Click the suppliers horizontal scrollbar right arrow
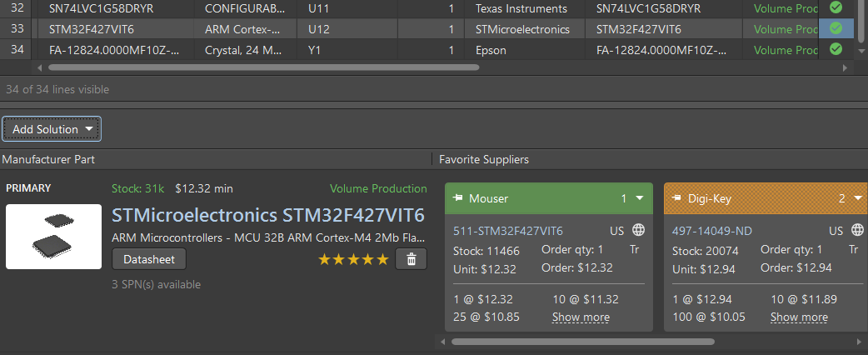Viewport: 868px width, 355px height. (861, 341)
